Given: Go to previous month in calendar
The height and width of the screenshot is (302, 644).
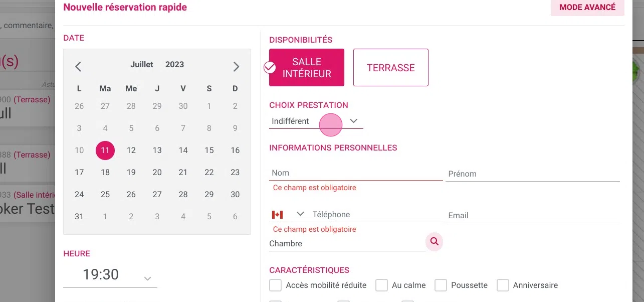Looking at the screenshot, I should pos(78,66).
